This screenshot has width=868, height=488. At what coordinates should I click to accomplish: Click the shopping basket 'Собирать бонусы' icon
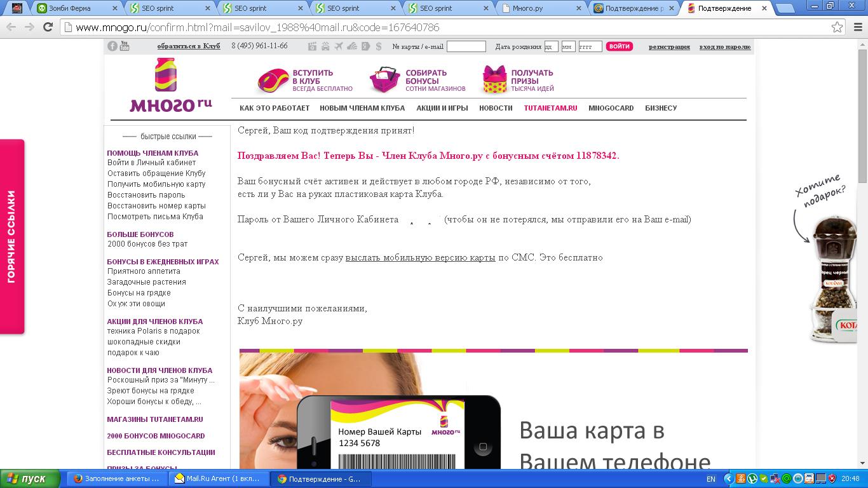(x=384, y=80)
